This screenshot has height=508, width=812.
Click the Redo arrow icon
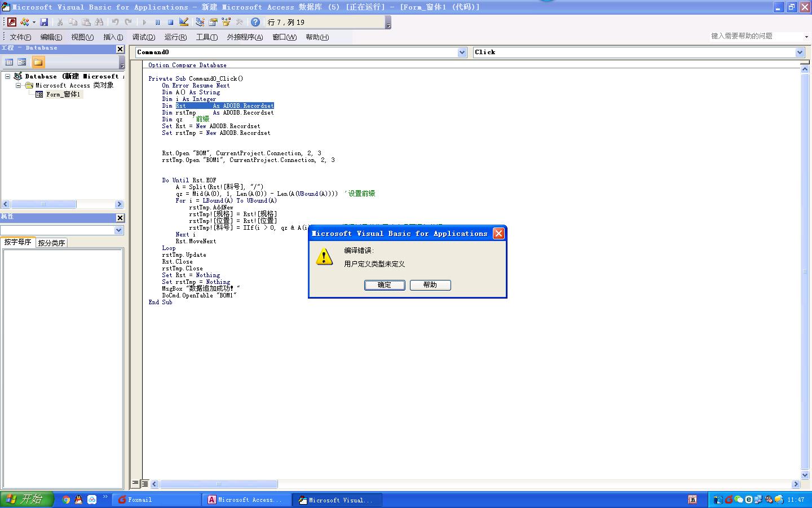pos(129,22)
